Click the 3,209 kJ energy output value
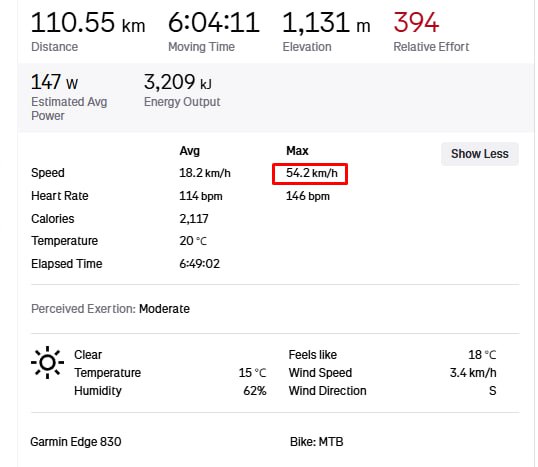The image size is (538, 467). click(177, 82)
